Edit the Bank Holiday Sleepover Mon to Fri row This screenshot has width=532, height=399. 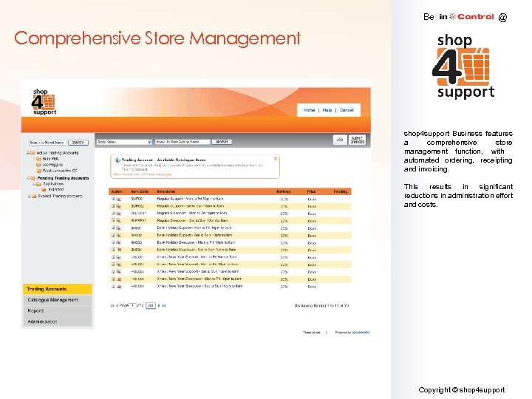(x=113, y=242)
